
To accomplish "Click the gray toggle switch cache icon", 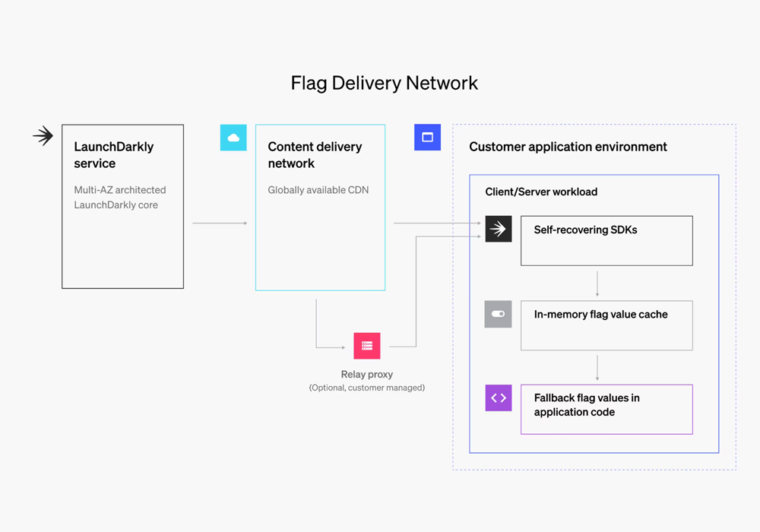I will (x=499, y=314).
